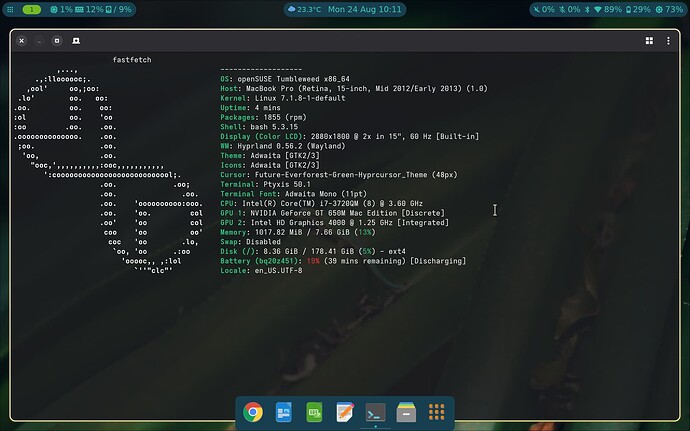690x431 pixels.
Task: Open the text editor dock icon
Action: tap(345, 413)
